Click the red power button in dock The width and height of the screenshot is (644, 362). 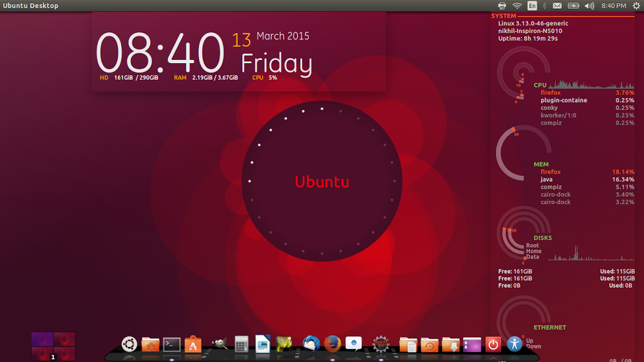click(x=493, y=344)
